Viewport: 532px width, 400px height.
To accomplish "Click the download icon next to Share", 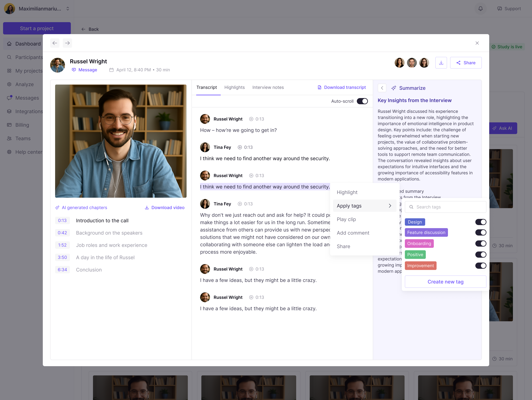I will pyautogui.click(x=441, y=62).
